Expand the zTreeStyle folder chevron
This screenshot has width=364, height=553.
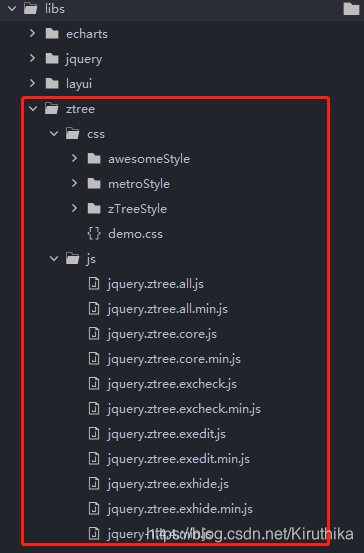[x=74, y=208]
